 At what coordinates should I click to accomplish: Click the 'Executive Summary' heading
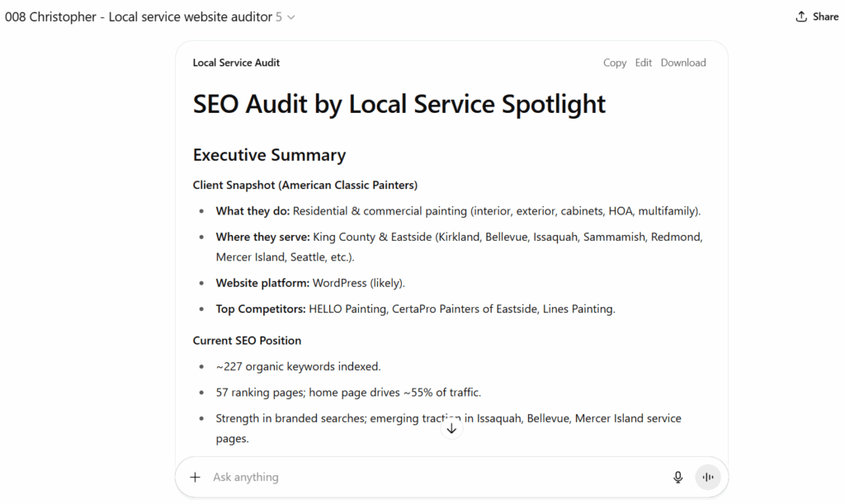click(269, 155)
